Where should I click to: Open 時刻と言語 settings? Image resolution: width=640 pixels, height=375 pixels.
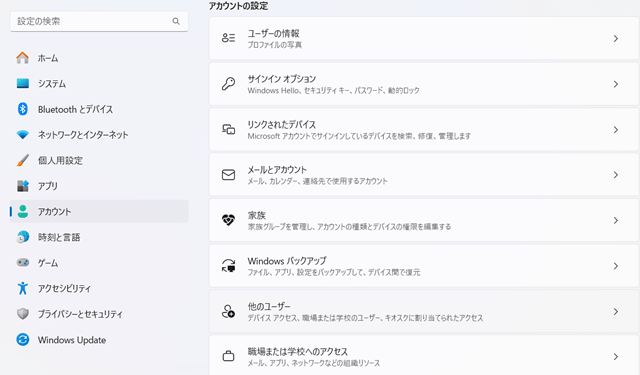(x=99, y=237)
